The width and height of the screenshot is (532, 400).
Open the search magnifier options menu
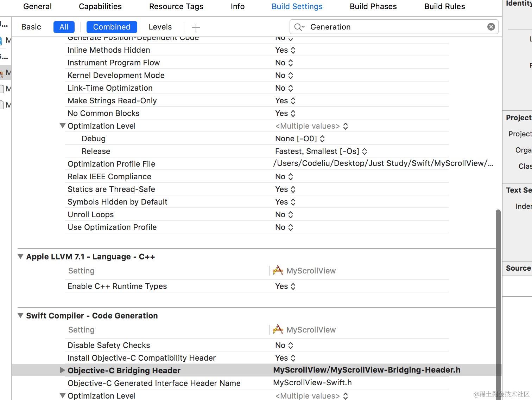tap(299, 27)
